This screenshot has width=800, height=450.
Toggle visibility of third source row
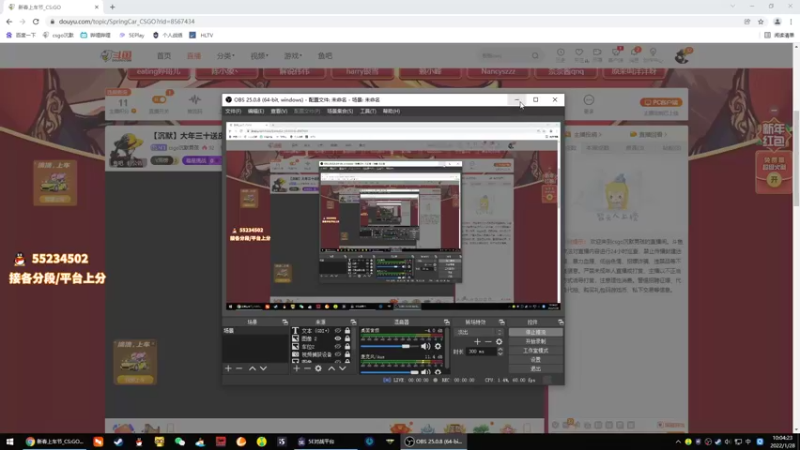[x=338, y=346]
